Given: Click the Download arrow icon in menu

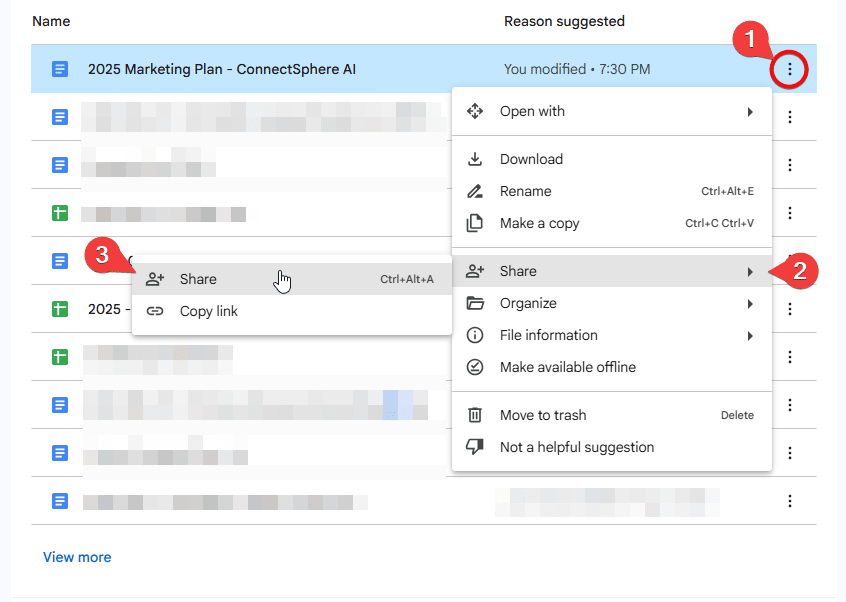Looking at the screenshot, I should pos(475,159).
